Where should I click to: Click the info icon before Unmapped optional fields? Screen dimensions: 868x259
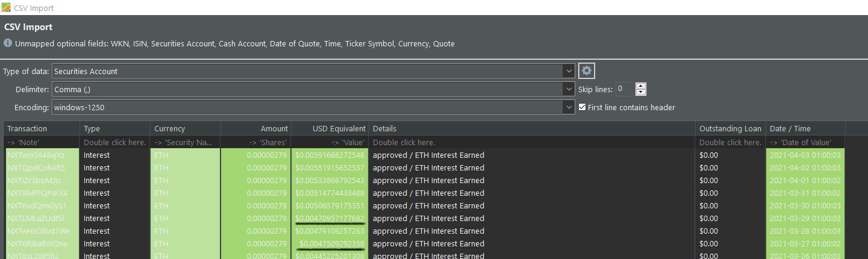[8, 43]
